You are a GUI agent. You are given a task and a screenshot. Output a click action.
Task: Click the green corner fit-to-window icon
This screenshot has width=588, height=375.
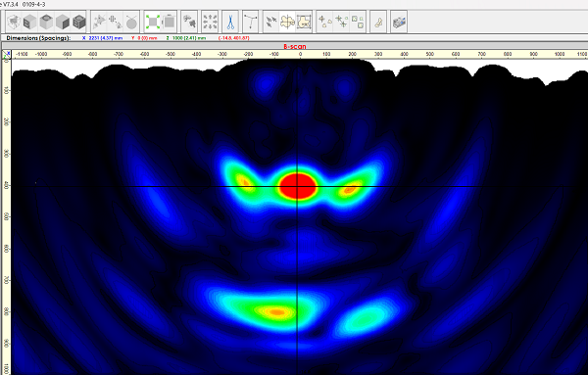(153, 22)
